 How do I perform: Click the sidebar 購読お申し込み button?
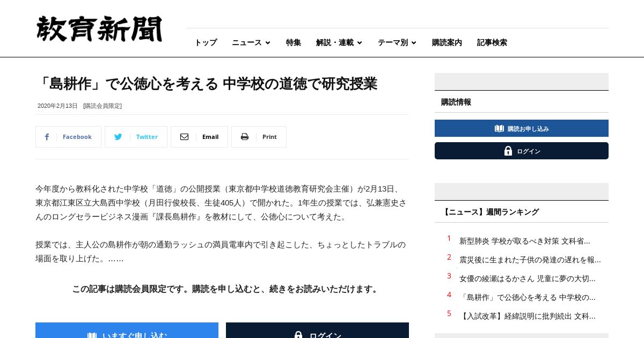click(x=522, y=128)
